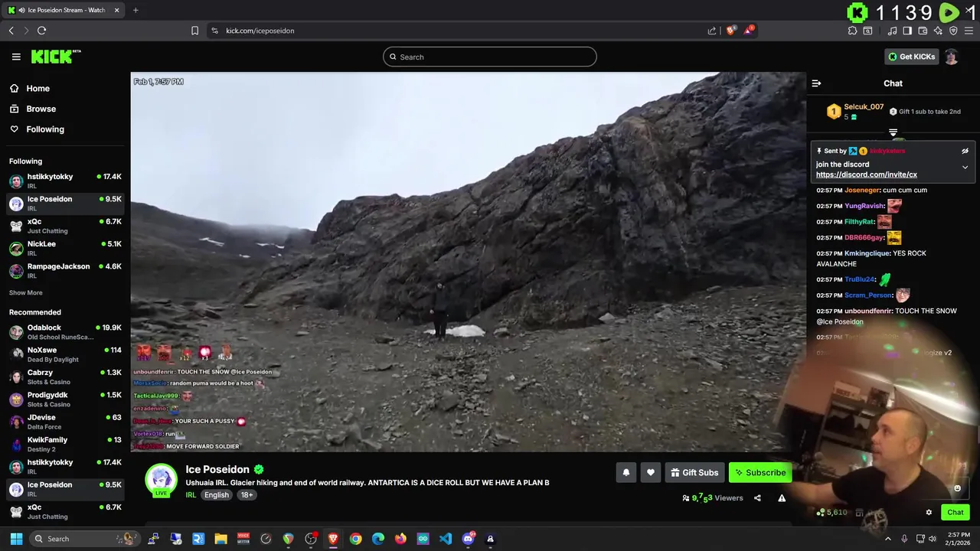The image size is (980, 551).
Task: Open new browser tab plus
Action: (x=136, y=10)
